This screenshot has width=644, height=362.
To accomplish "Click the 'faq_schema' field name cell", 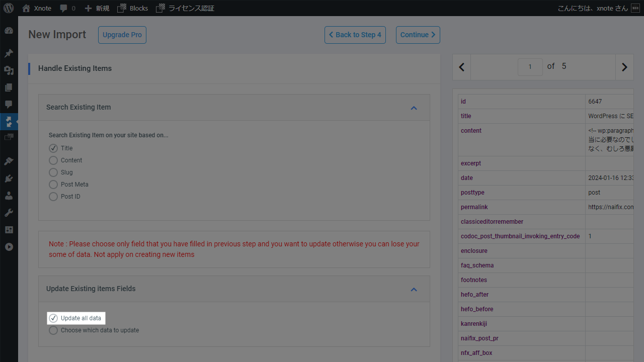I will pos(522,265).
